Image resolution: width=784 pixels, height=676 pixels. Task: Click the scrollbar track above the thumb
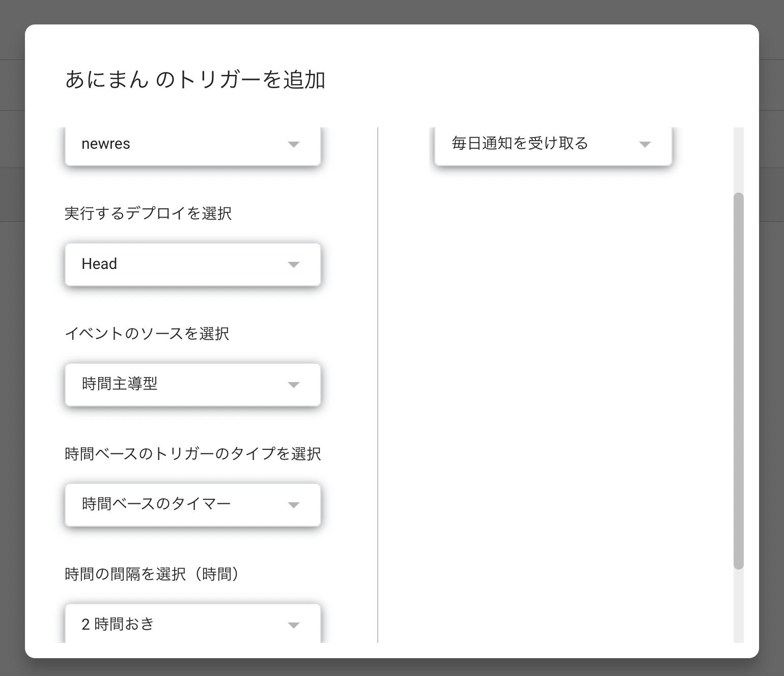coord(738,159)
